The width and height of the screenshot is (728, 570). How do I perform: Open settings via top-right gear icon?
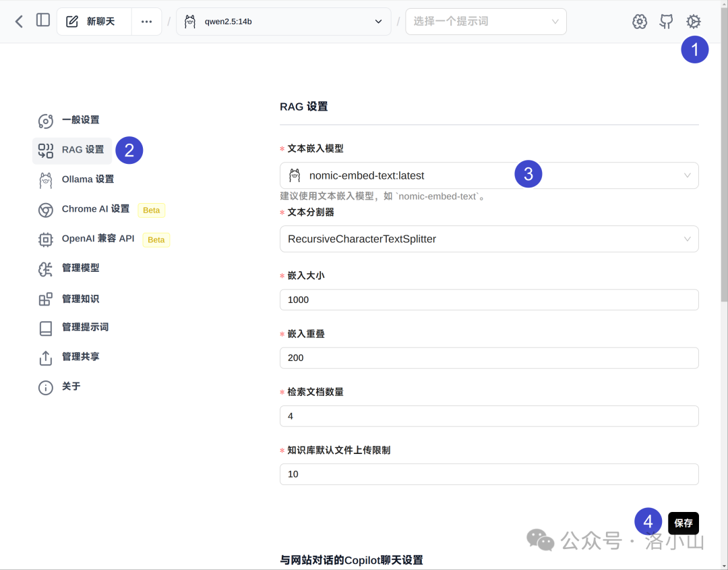[693, 22]
